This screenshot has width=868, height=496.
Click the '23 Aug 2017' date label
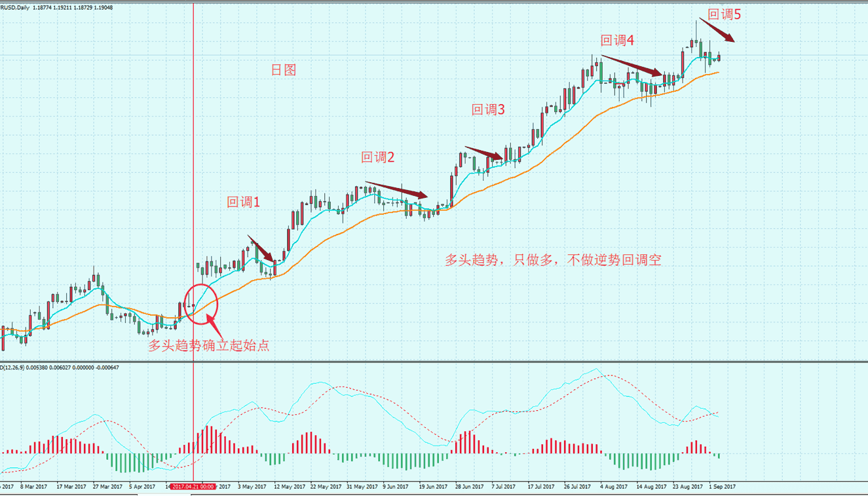687,487
